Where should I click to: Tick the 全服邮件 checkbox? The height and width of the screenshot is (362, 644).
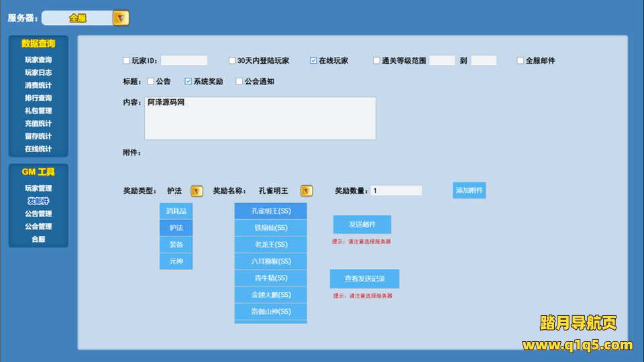click(521, 61)
